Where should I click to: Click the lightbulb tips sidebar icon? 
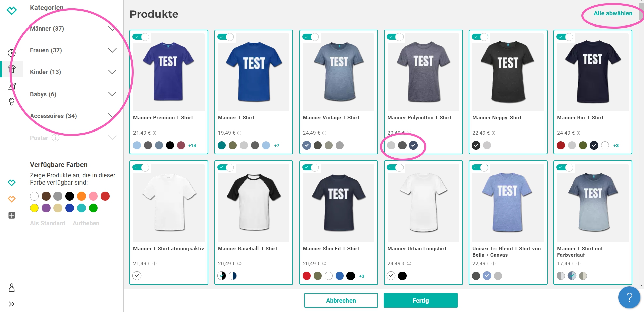click(x=12, y=102)
